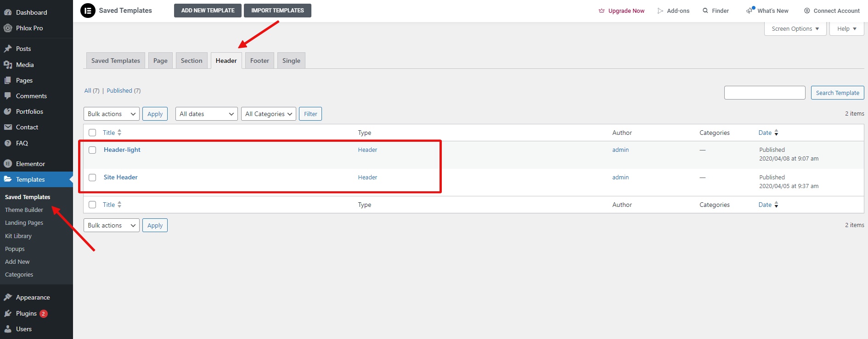Viewport: 868px width, 339px height.
Task: Click the Pages icon in sidebar
Action: (8, 80)
